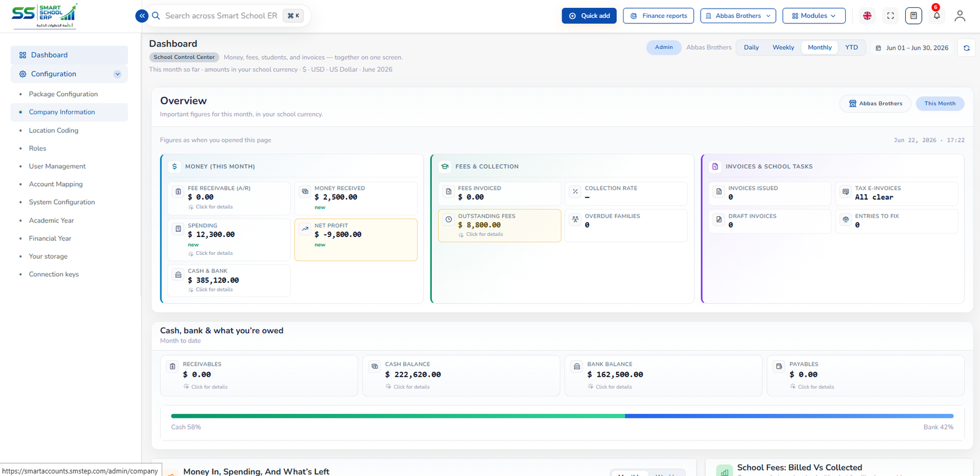Switch the period to Weekly
The width and height of the screenshot is (980, 476).
783,48
